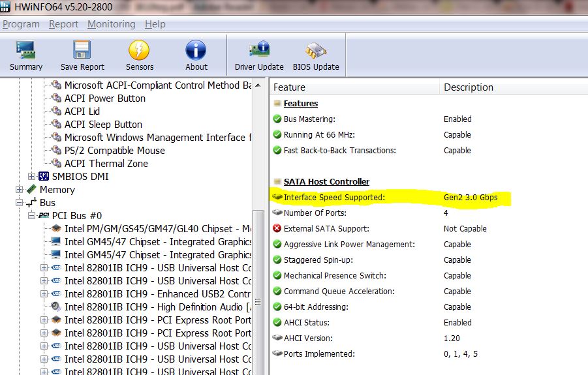Image resolution: width=588 pixels, height=375 pixels.
Task: Collapse the PCI Bus #0 node
Action: click(x=31, y=215)
